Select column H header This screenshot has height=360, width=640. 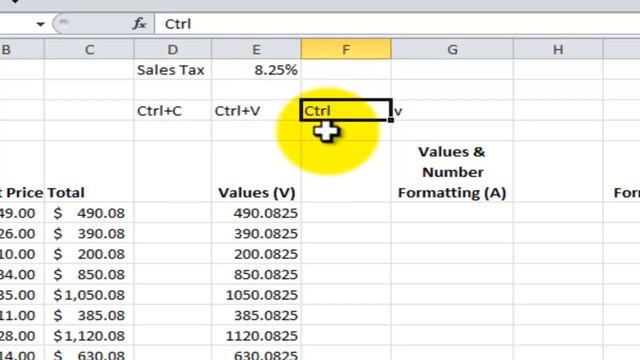[x=558, y=49]
